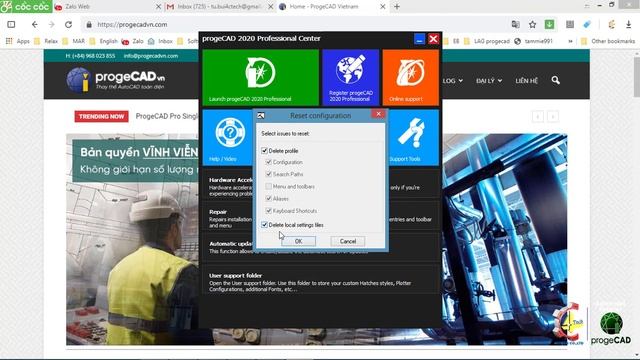The image size is (640, 360).
Task: Toggle Delete local settings files checkbox
Action: (x=264, y=225)
